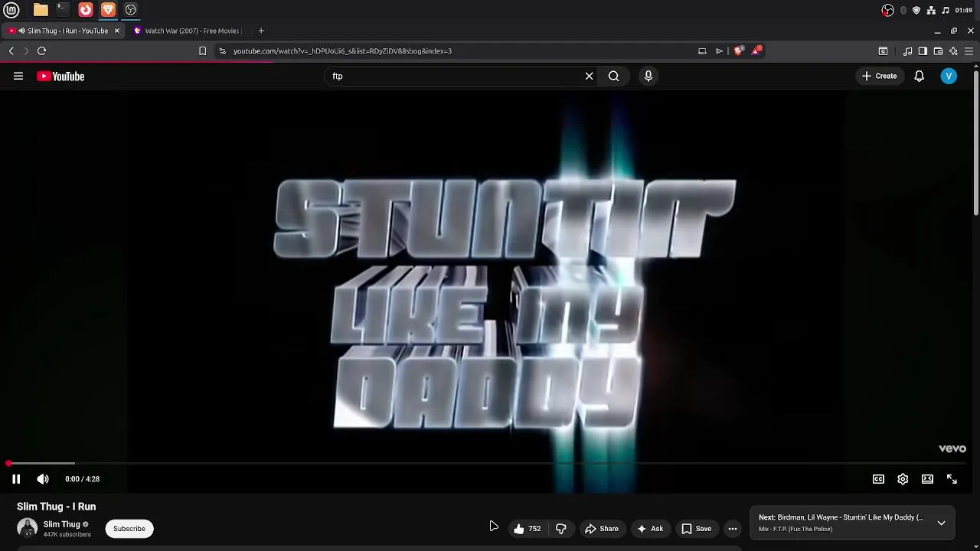Focus the youtube.com URL address field

[459, 51]
